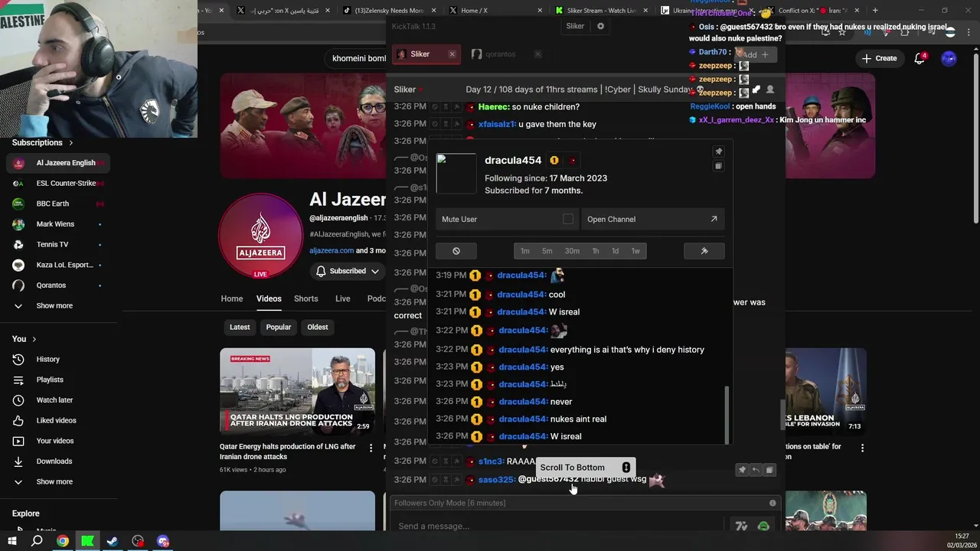Open Liked videos in YouTube sidebar

tap(55, 420)
